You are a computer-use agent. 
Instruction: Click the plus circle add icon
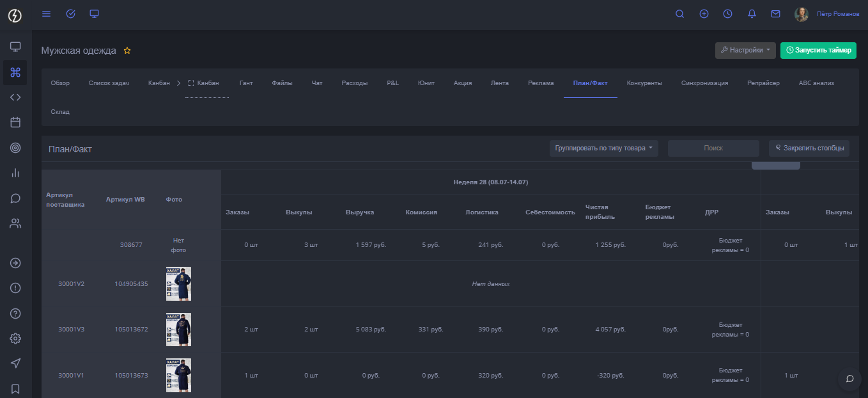click(x=704, y=14)
